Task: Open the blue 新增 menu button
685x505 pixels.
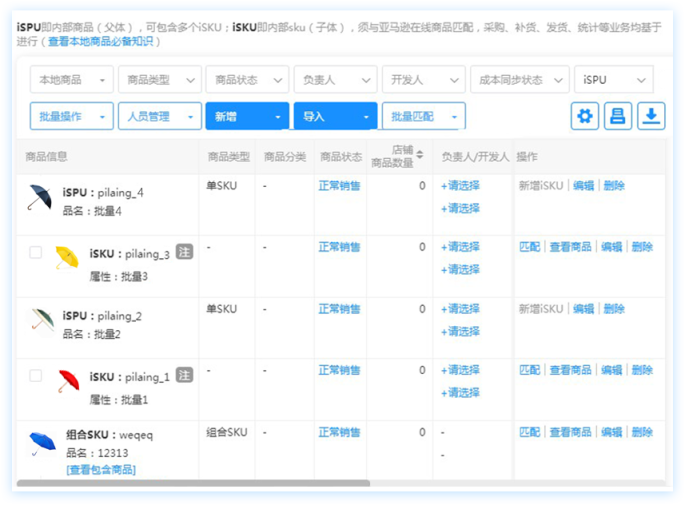Action: click(x=246, y=117)
